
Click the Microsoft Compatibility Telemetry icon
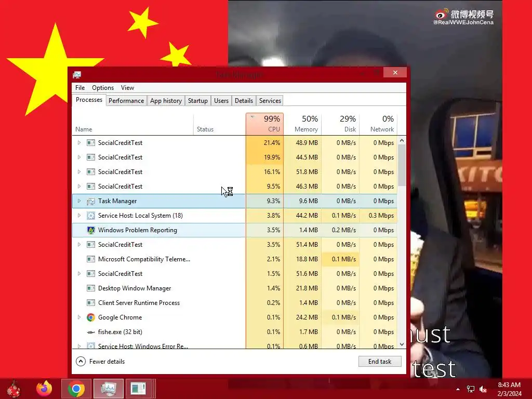tap(90, 259)
